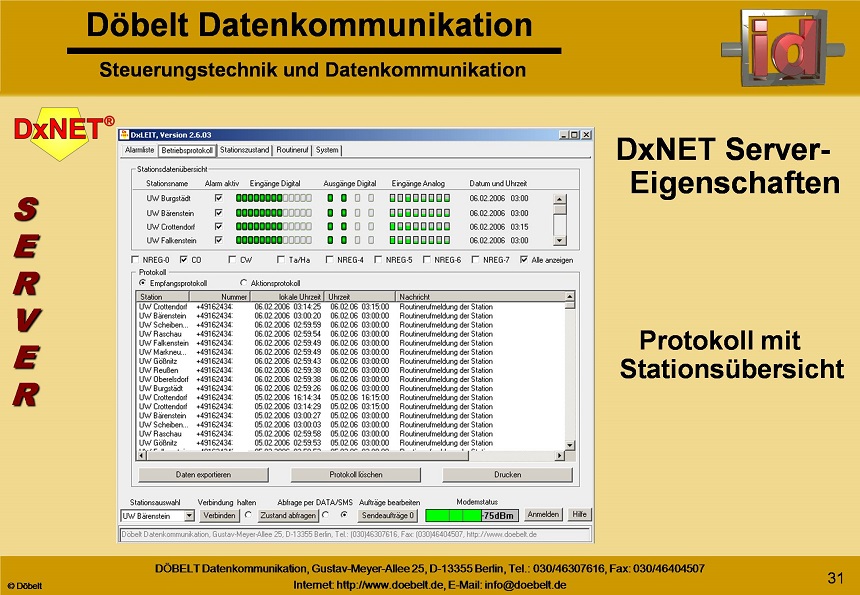Screen dimensions: 860x595
Task: Click protocol horizontal scroll left arrow
Action: [x=142, y=456]
